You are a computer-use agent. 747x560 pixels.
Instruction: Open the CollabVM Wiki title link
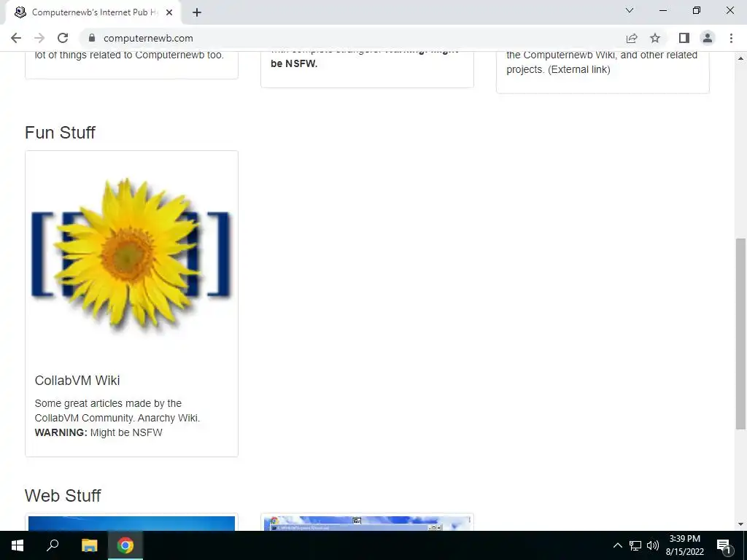pos(77,381)
